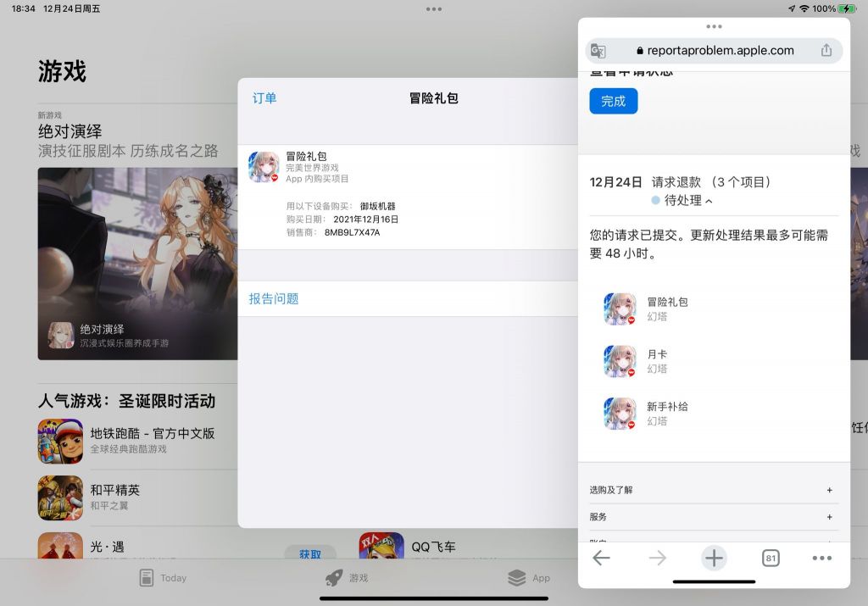Viewport: 868px width, 606px height.
Task: Tap the 冒险礼包 thumbnail in the refund list
Action: pyautogui.click(x=620, y=309)
